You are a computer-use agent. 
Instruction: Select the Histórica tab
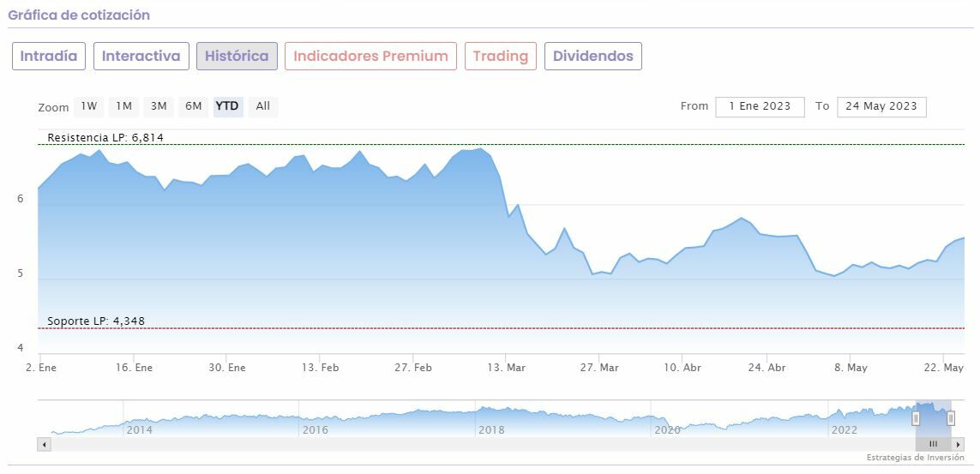coord(237,57)
